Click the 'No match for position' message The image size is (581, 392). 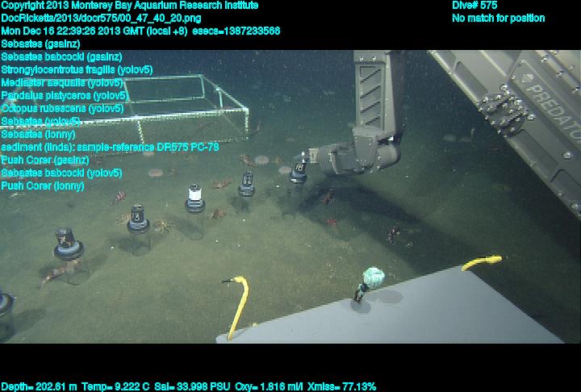pyautogui.click(x=499, y=19)
